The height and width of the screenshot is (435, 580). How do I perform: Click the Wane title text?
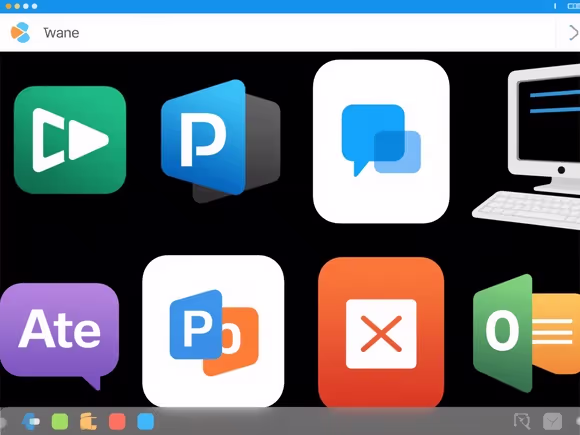point(61,33)
